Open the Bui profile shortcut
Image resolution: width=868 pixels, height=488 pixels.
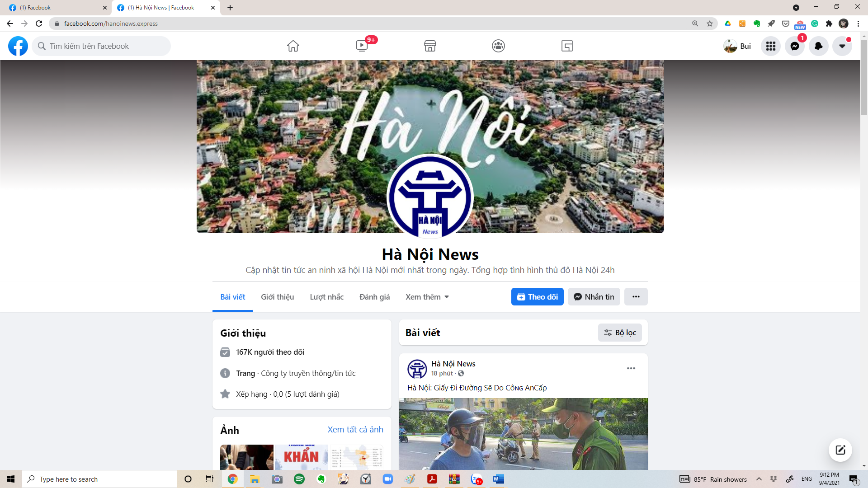[x=737, y=46]
